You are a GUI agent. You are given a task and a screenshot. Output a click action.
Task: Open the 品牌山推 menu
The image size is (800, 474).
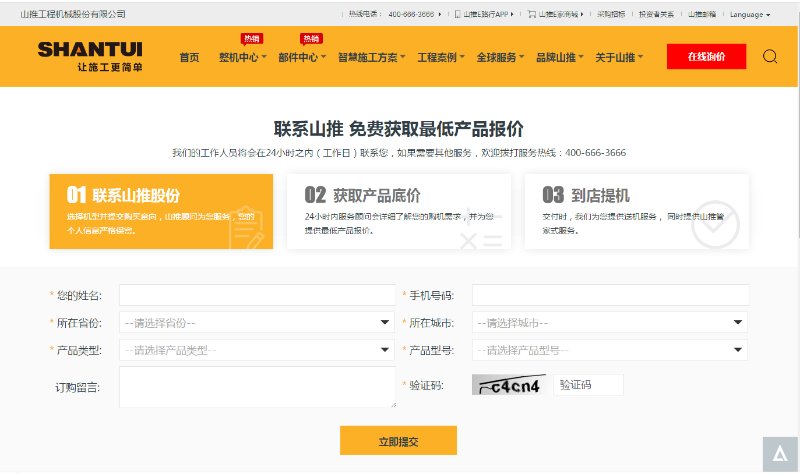pyautogui.click(x=560, y=57)
